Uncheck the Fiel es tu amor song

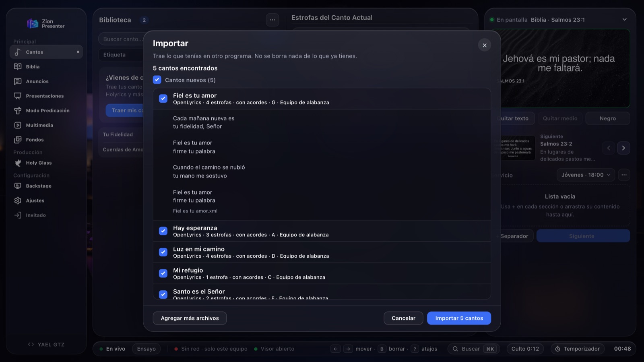pyautogui.click(x=163, y=98)
